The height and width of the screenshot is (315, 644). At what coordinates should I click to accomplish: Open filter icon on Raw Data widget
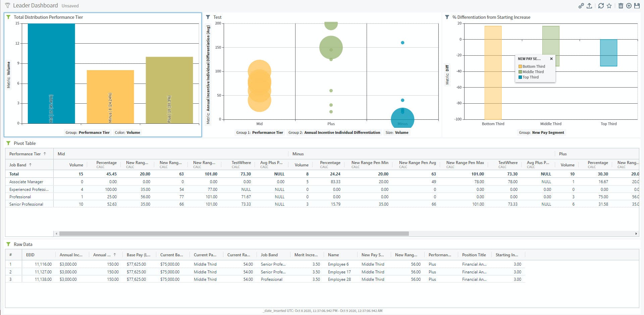coord(8,244)
